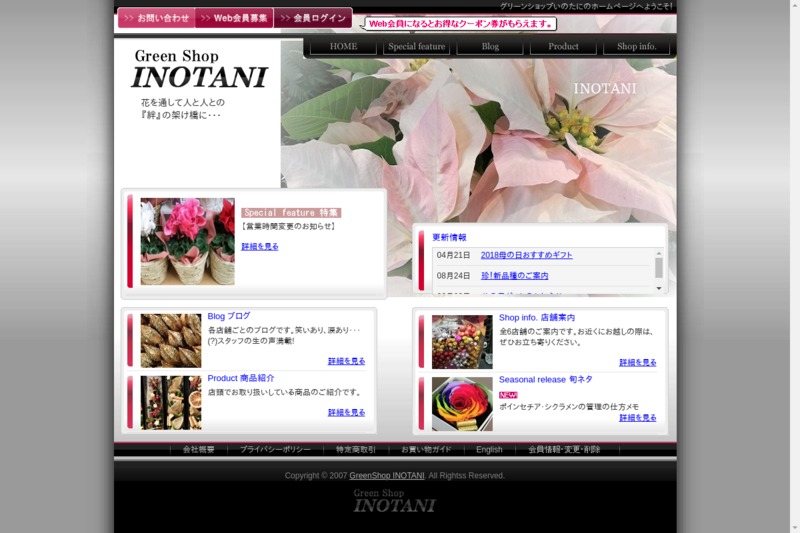Click the Web会員 coupon speech bubble banner
Screen dimensions: 800x533
pyautogui.click(x=460, y=24)
